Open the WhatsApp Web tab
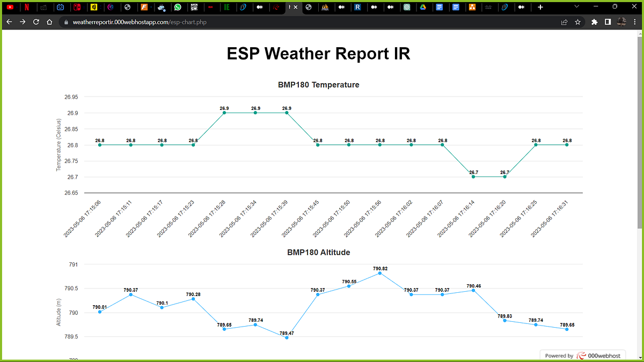644x362 pixels. (x=177, y=7)
